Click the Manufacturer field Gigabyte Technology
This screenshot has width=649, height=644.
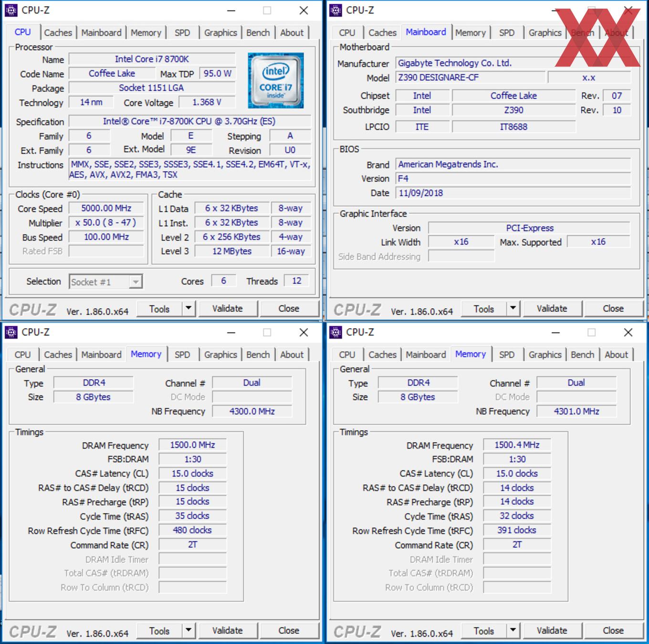tap(513, 63)
